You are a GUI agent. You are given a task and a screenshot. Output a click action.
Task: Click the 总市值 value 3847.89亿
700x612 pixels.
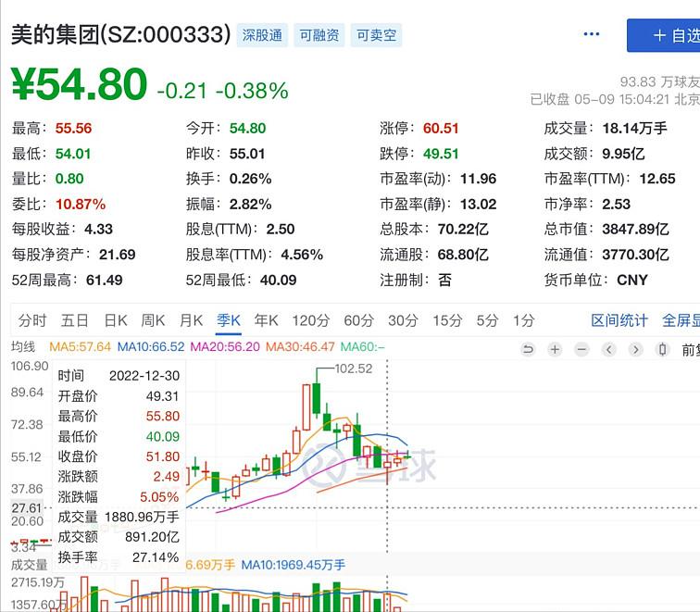pos(635,230)
